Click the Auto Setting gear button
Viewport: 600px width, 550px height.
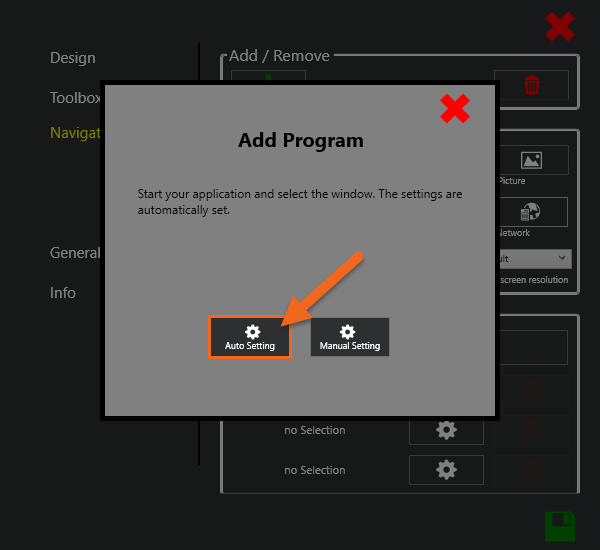click(250, 337)
